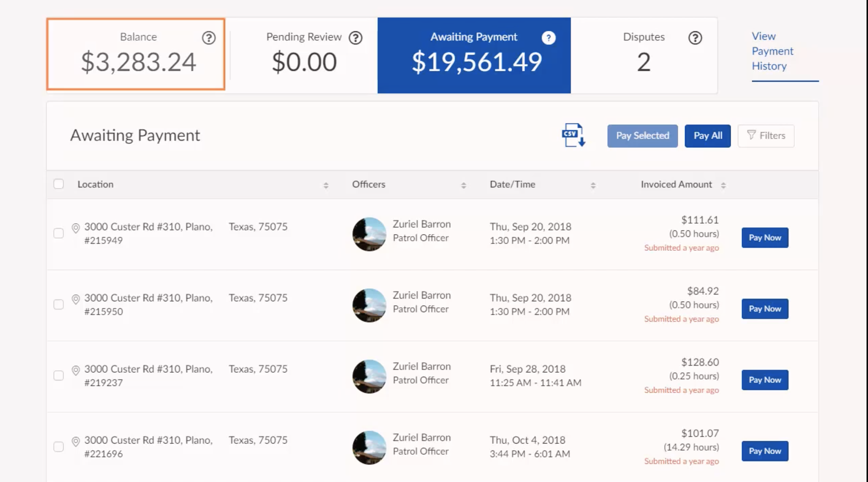Open officer avatar in the #215949 row

pos(369,234)
